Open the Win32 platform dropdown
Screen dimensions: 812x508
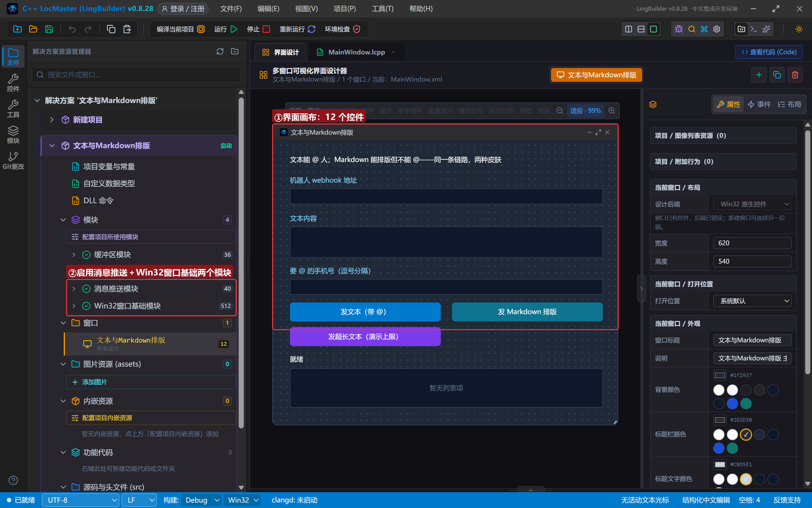coord(242,500)
